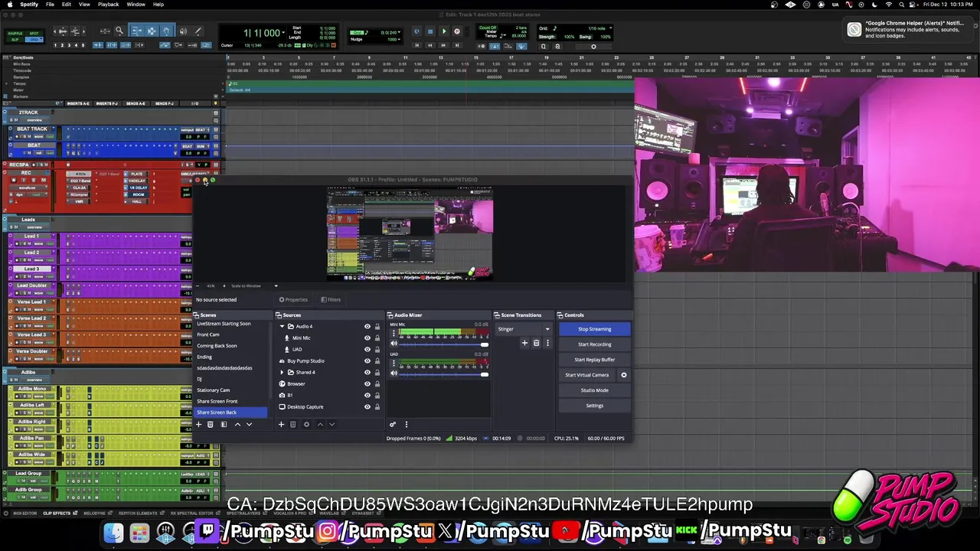Screen dimensions: 980x551
Task: Select the Stationary Cam scene
Action: 214,390
